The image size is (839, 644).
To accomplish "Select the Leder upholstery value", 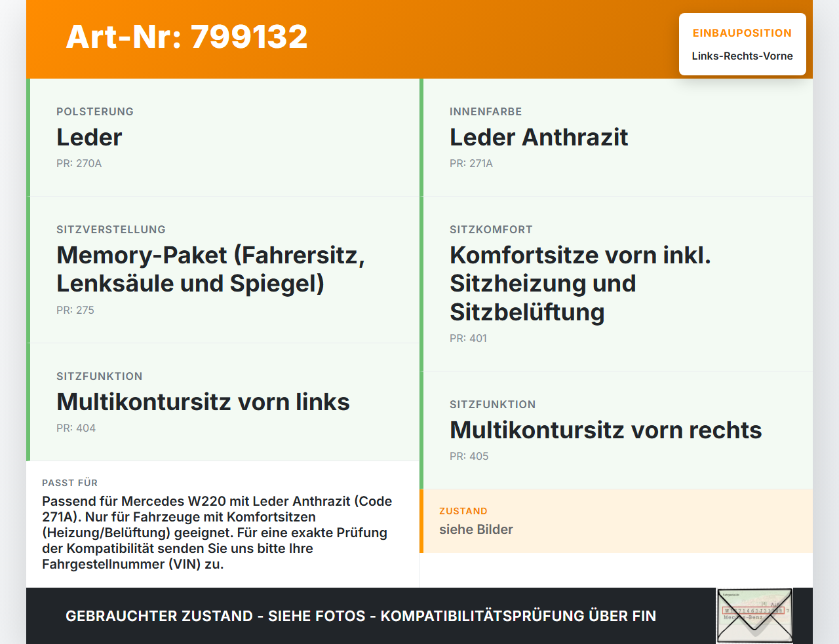I will pos(89,138).
